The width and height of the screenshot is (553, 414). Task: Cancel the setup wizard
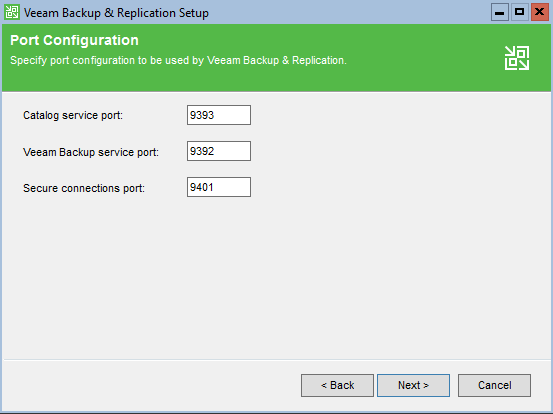pyautogui.click(x=494, y=385)
